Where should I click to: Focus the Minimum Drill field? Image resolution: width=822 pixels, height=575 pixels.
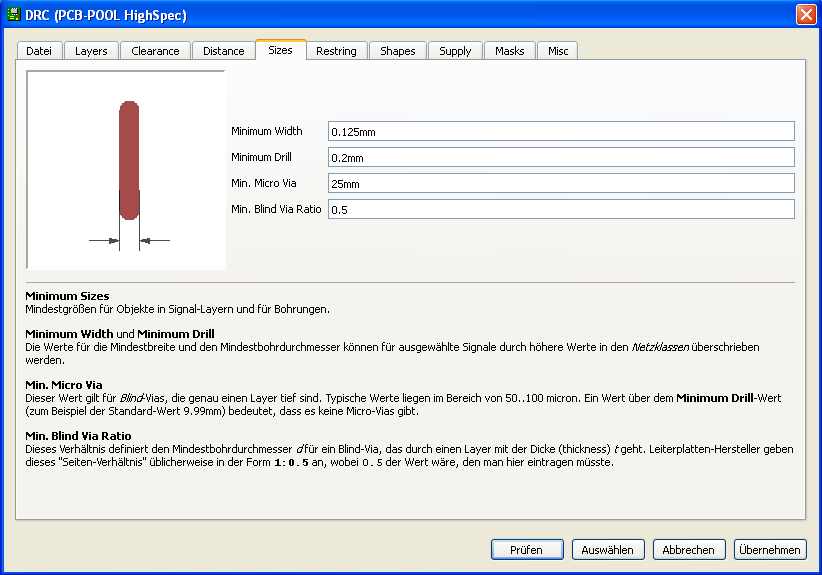[561, 157]
